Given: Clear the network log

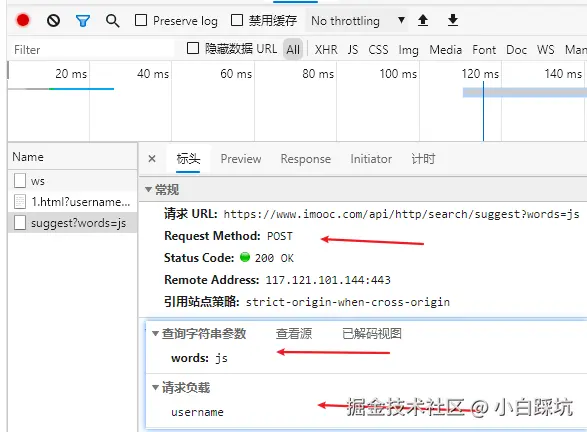Looking at the screenshot, I should (54, 20).
